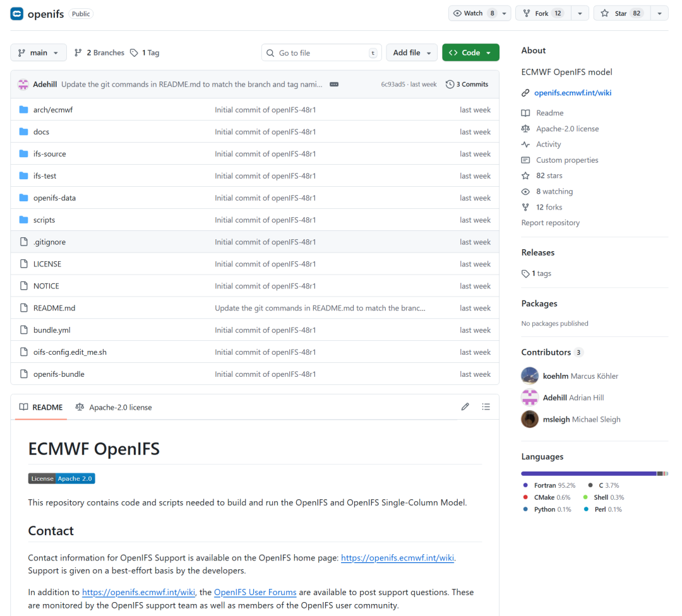Viewport: 682px width, 616px height.
Task: Click the ifs-source folder icon
Action: pyautogui.click(x=23, y=153)
